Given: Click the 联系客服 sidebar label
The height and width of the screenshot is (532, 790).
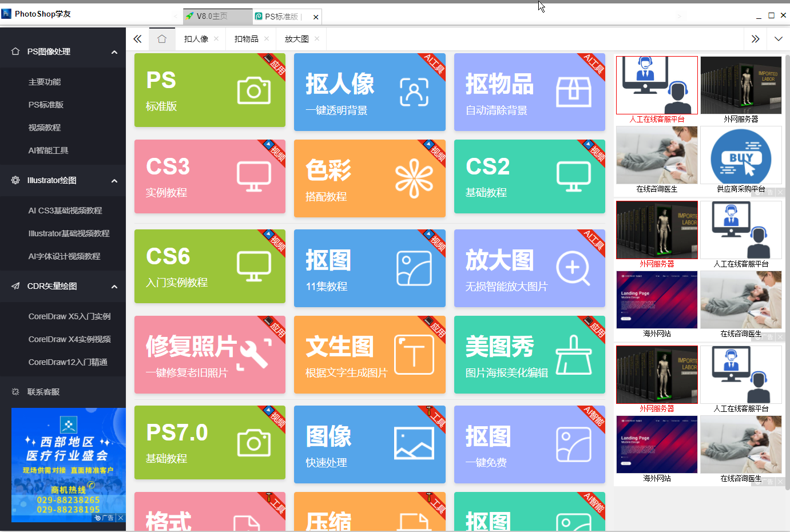Looking at the screenshot, I should coord(43,392).
